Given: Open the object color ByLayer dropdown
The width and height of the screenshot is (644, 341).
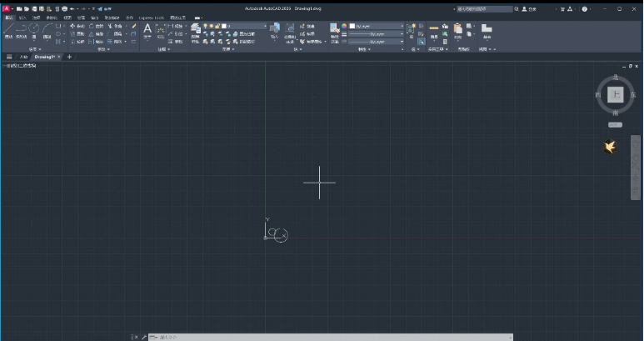Looking at the screenshot, I should click(377, 26).
